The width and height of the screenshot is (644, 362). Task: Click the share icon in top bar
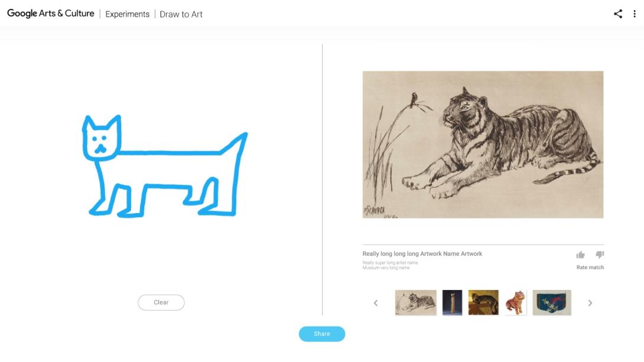(618, 14)
